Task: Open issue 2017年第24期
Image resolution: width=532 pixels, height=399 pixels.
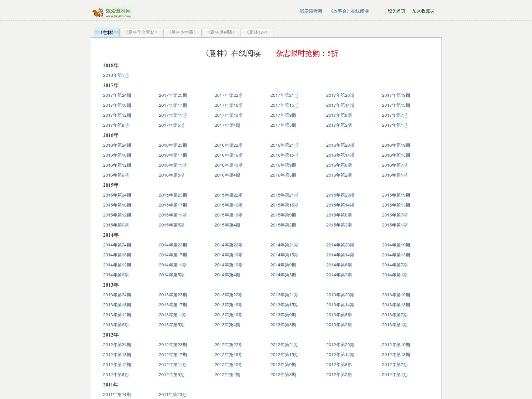Action: (117, 95)
